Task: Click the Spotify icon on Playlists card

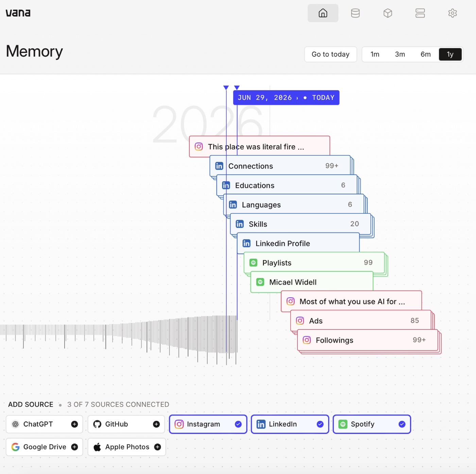Action: pyautogui.click(x=253, y=262)
